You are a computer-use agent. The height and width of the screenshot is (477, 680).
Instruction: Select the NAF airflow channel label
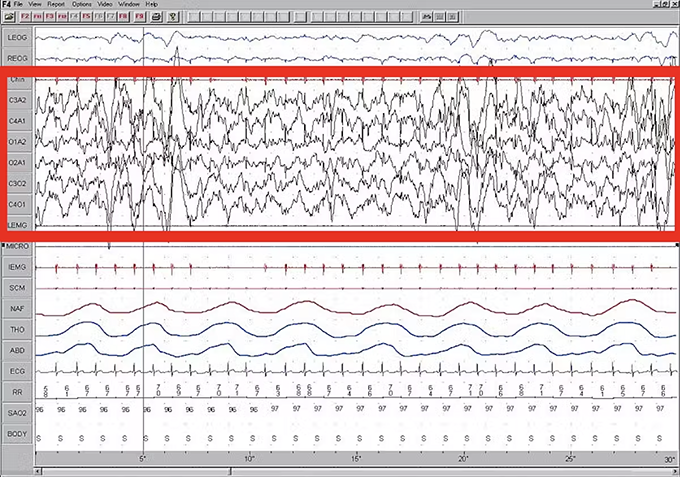(x=17, y=308)
